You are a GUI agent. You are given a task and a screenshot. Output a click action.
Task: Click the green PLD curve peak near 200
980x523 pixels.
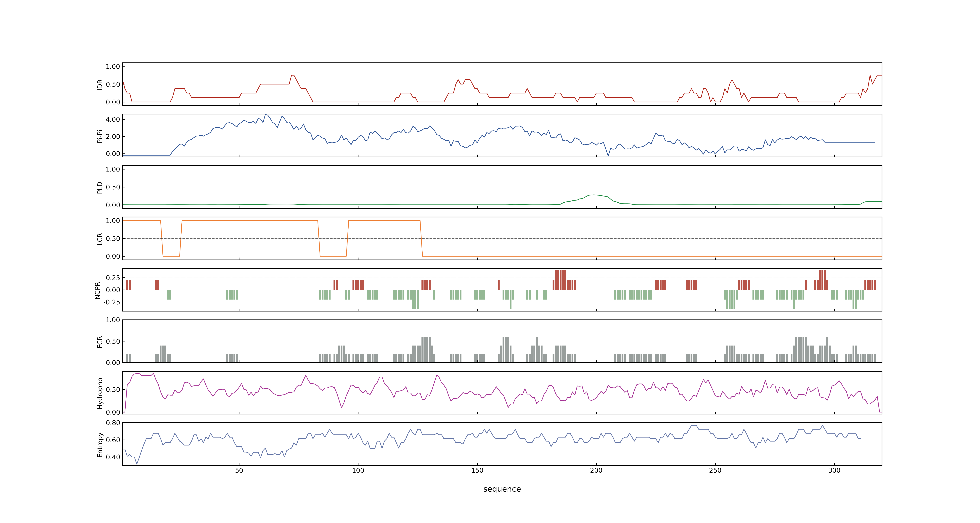point(594,195)
